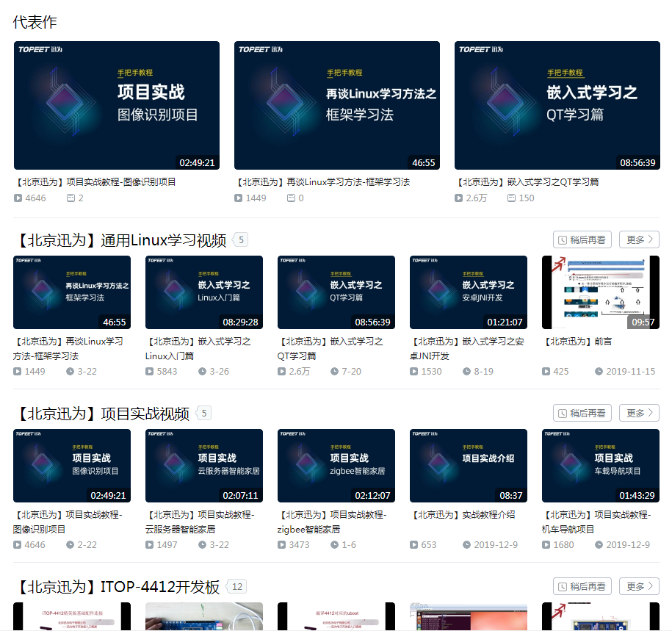Click the clock icon beside date 8-19
Image resolution: width=672 pixels, height=631 pixels.
tap(466, 371)
